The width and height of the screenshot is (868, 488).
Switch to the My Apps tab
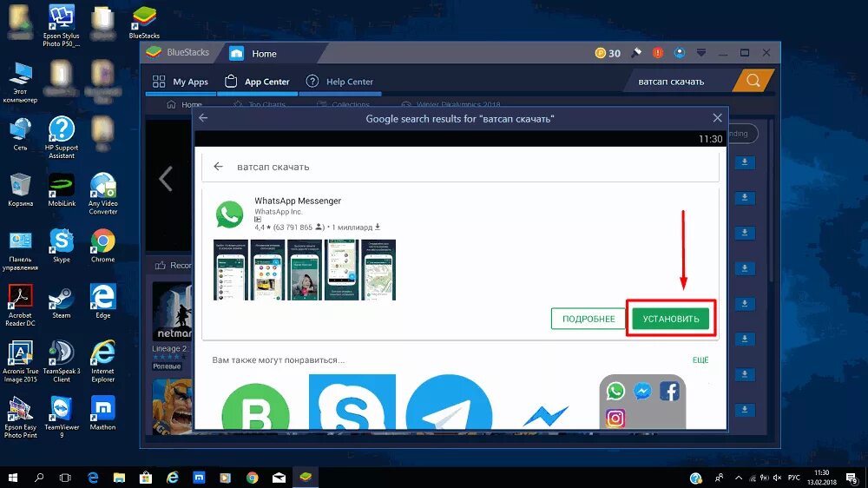point(181,82)
